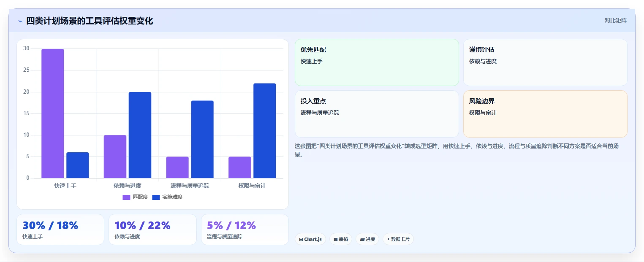Click the Chart.js tag pill
Viewport: 644px width, 262px height.
click(310, 239)
